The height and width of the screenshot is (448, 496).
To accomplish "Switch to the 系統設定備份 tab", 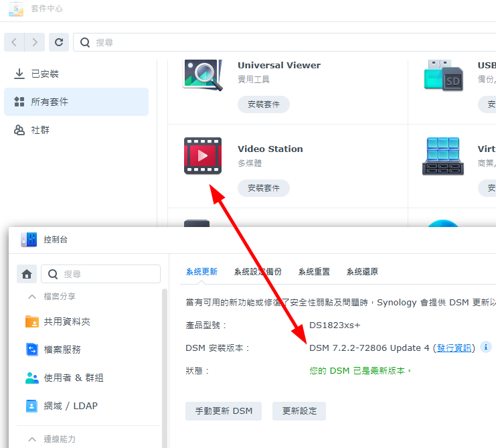I will tap(258, 272).
